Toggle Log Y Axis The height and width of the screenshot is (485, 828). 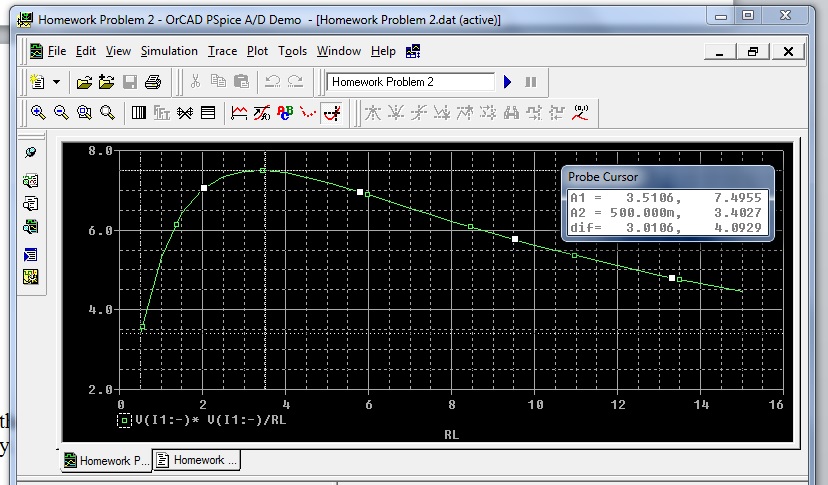pyautogui.click(x=208, y=113)
